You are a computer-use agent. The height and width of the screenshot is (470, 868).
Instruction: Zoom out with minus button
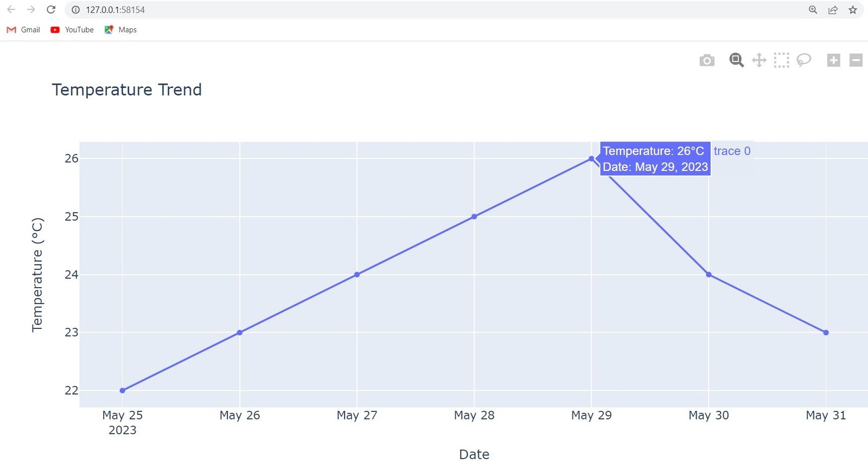pyautogui.click(x=856, y=60)
